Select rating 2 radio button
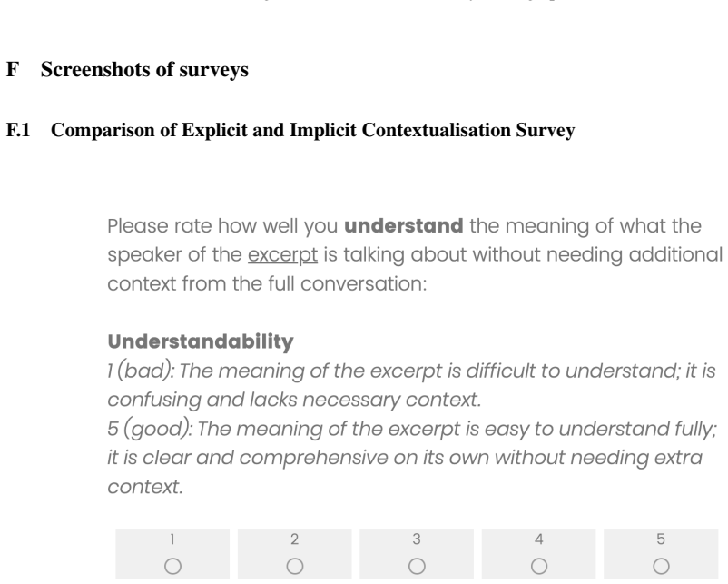 (295, 567)
